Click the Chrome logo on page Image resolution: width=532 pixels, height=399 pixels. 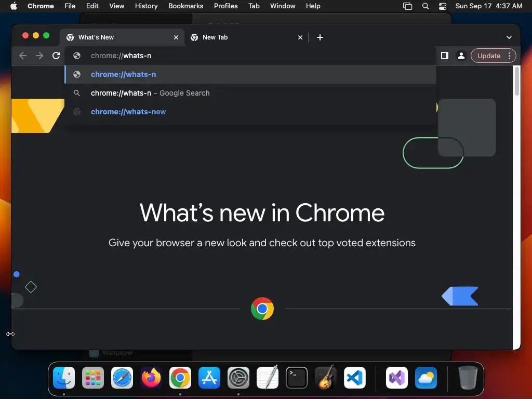coord(262,309)
